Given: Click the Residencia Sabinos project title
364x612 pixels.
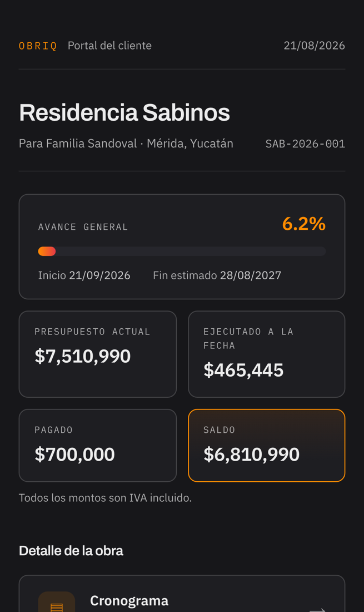Looking at the screenshot, I should point(124,112).
